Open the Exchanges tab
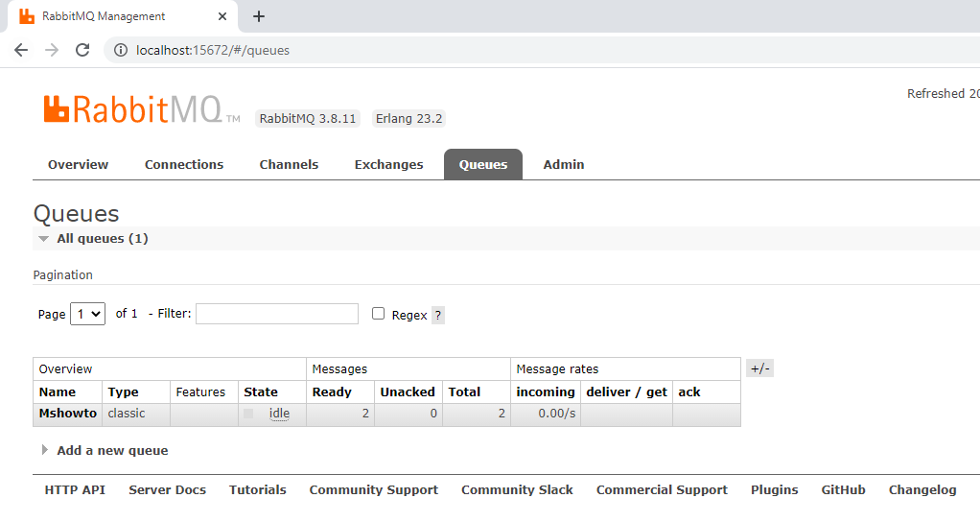Viewport: 980px width, 522px height. (388, 164)
